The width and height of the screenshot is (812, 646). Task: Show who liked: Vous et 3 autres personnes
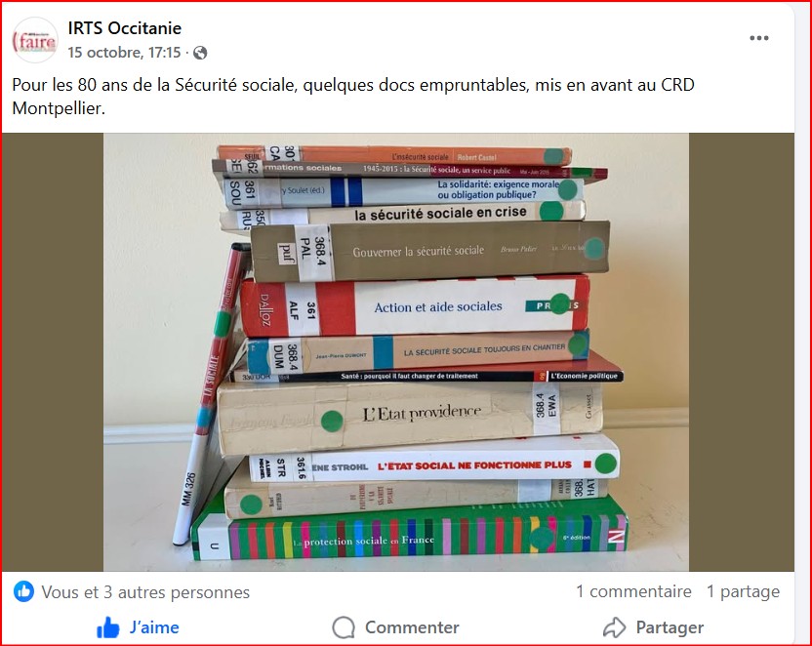tap(145, 592)
